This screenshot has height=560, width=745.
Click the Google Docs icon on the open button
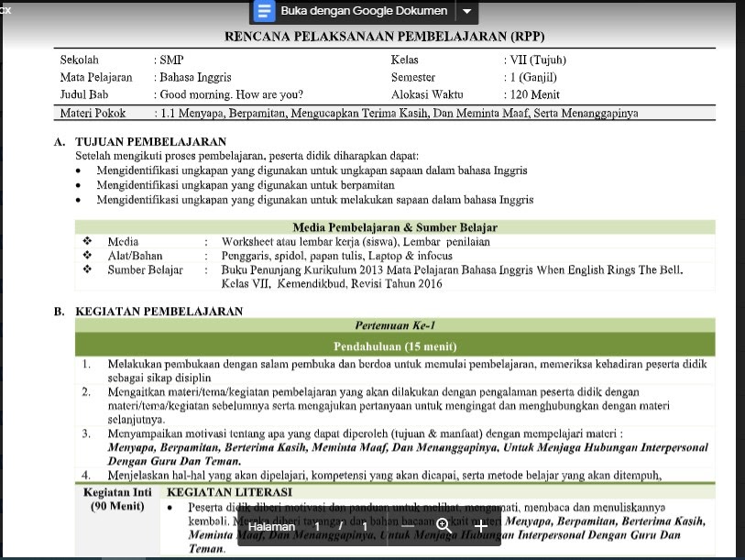point(263,12)
